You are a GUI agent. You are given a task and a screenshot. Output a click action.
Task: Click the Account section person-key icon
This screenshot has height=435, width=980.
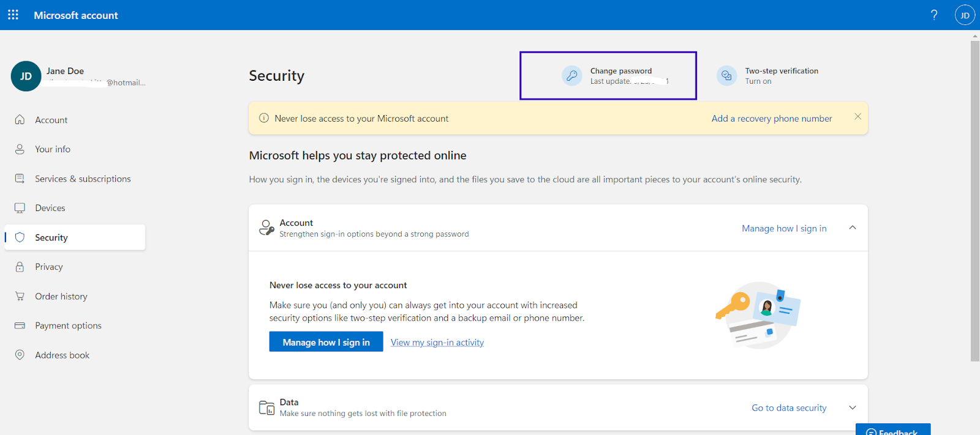tap(266, 228)
